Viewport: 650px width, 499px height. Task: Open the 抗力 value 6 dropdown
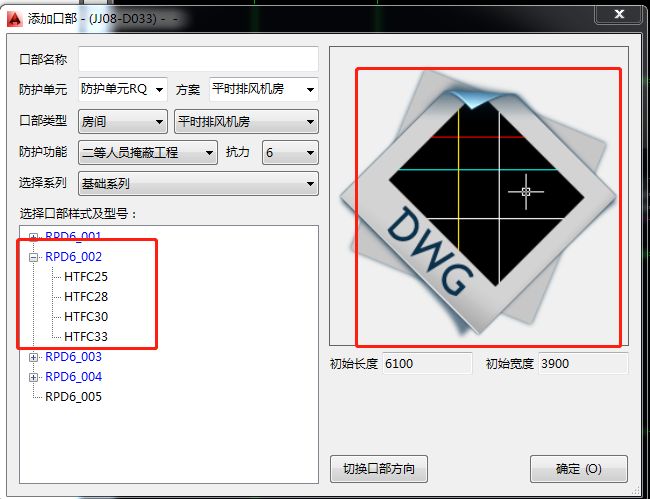(x=290, y=153)
